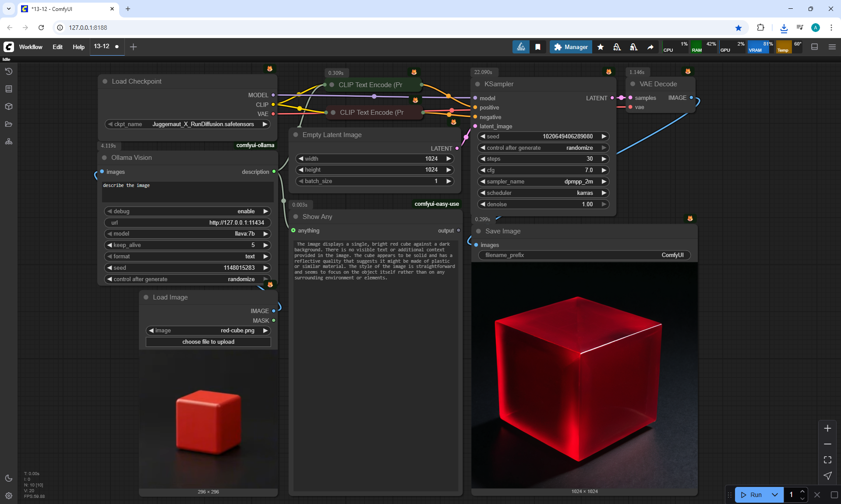
Task: Click the share arrow icon
Action: (650, 47)
